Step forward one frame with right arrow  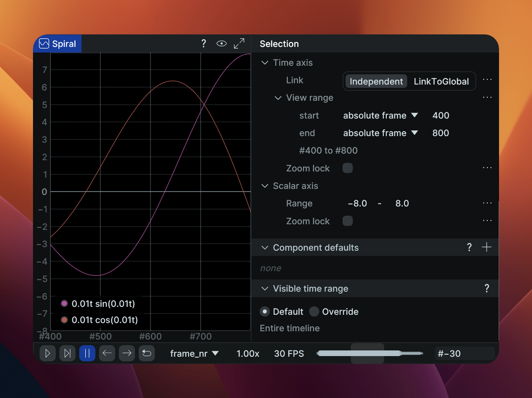127,353
